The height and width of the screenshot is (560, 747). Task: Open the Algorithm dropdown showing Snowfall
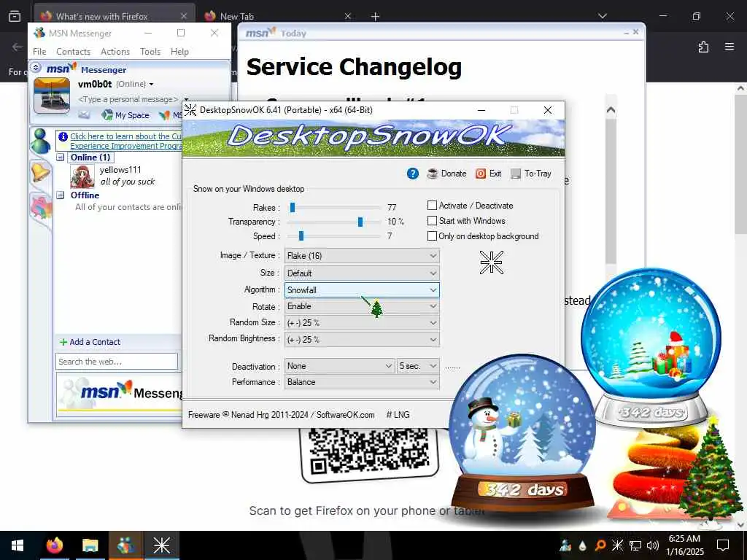pos(362,289)
